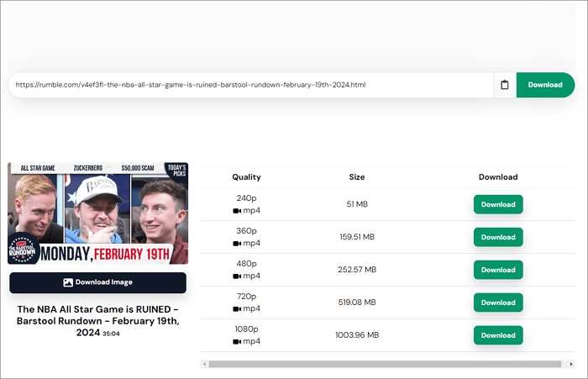Click the 240p quality label

click(x=246, y=198)
